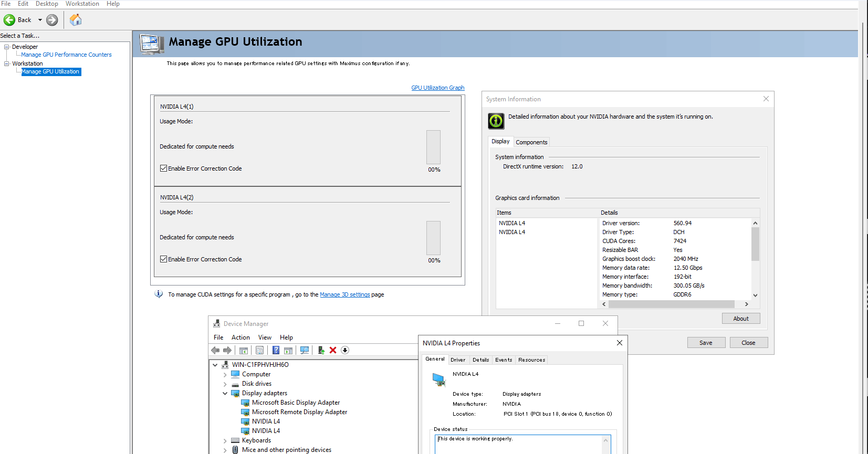This screenshot has width=868, height=454.
Task: Collapse the WIN-C1FPHVHJH6O root node
Action: point(215,365)
